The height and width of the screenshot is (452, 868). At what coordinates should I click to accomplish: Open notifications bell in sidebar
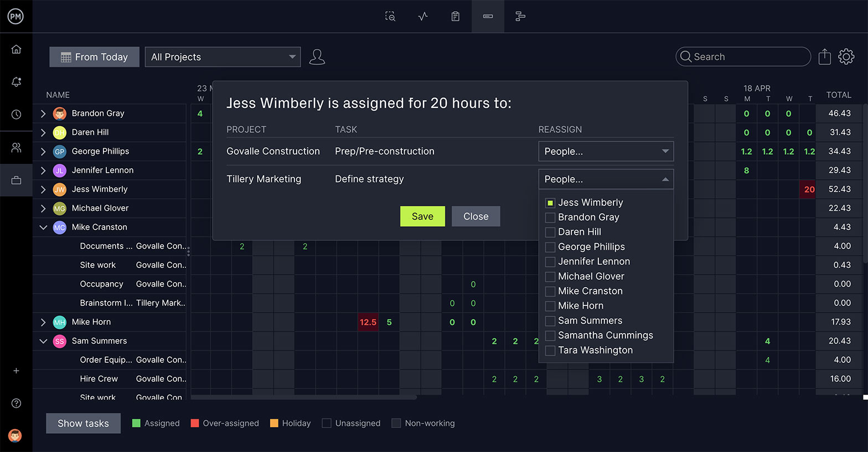(16, 82)
